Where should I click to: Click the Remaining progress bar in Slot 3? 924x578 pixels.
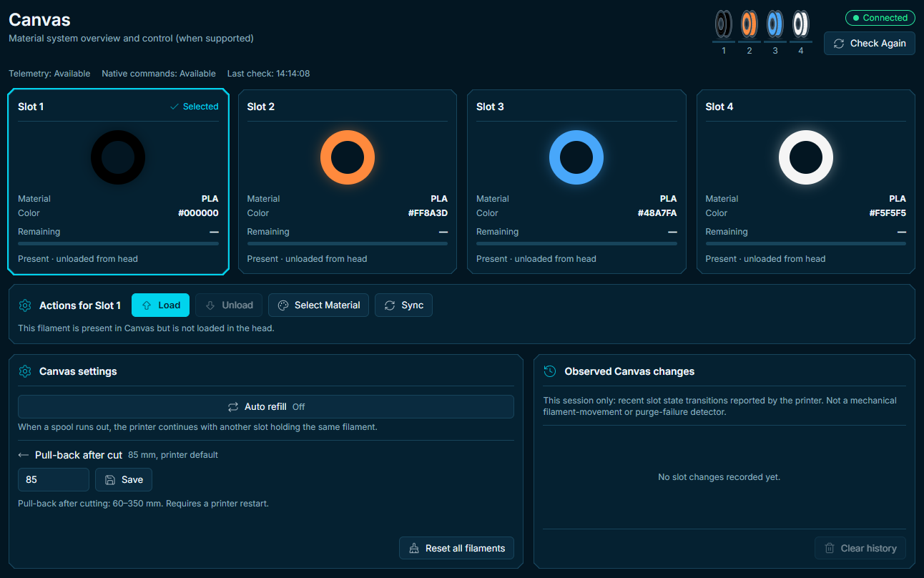(576, 244)
